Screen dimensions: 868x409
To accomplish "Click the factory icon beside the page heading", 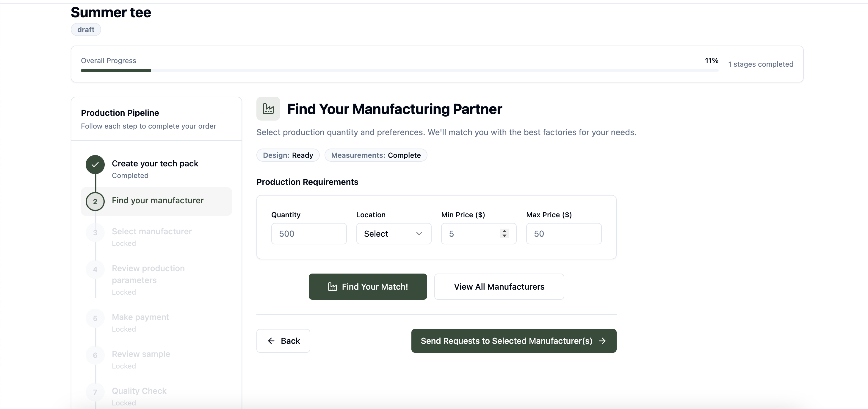I will (x=268, y=109).
